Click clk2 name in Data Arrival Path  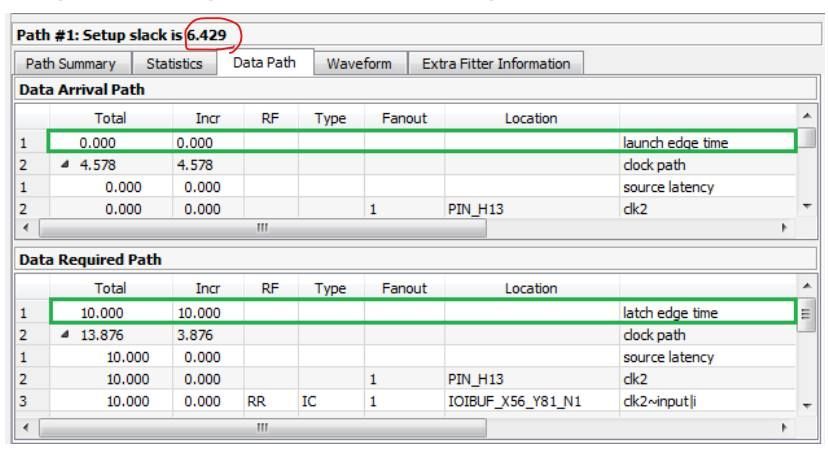pyautogui.click(x=635, y=209)
